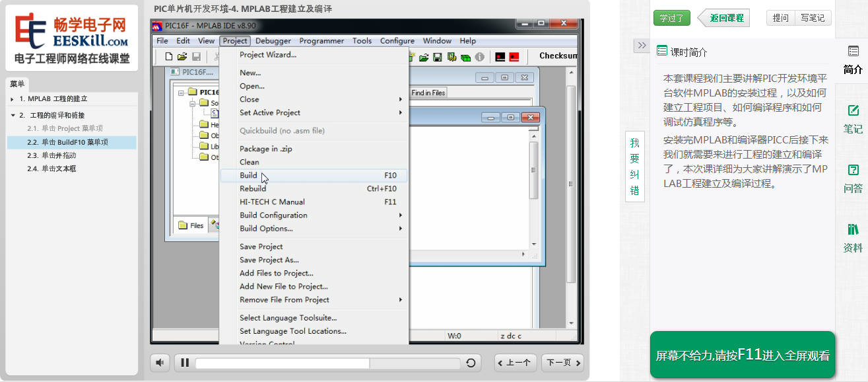Click the Header Files folder in the project tree

click(205, 124)
